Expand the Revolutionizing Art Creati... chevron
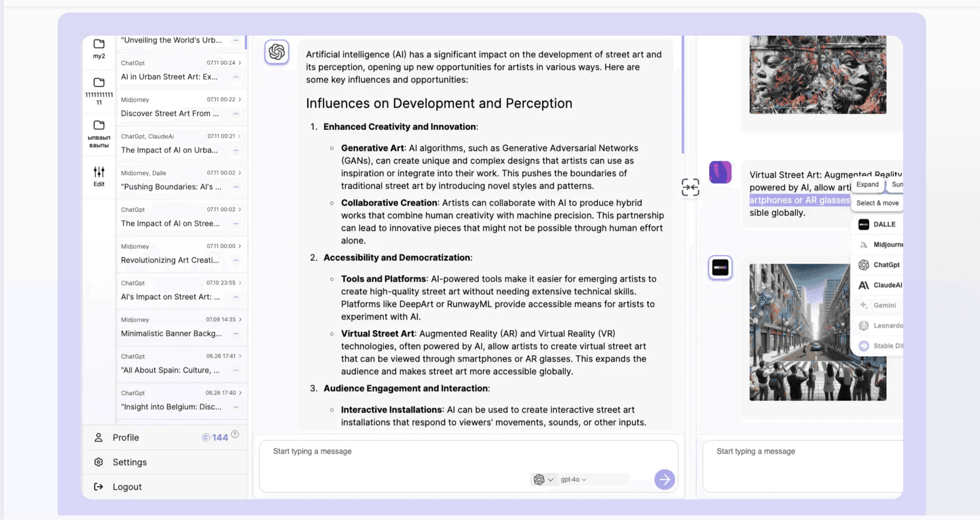Viewport: 980px width, 520px height. [x=240, y=246]
